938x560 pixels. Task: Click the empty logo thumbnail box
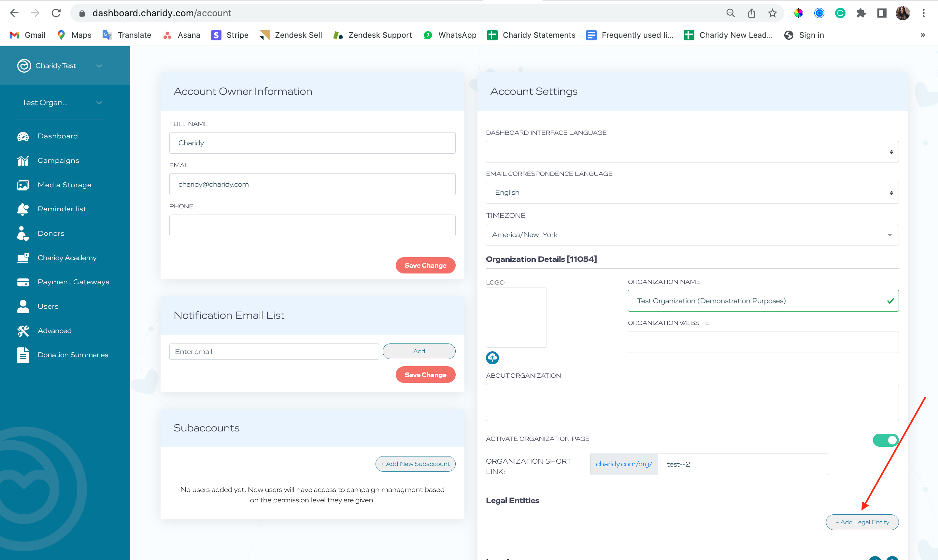[x=516, y=317]
